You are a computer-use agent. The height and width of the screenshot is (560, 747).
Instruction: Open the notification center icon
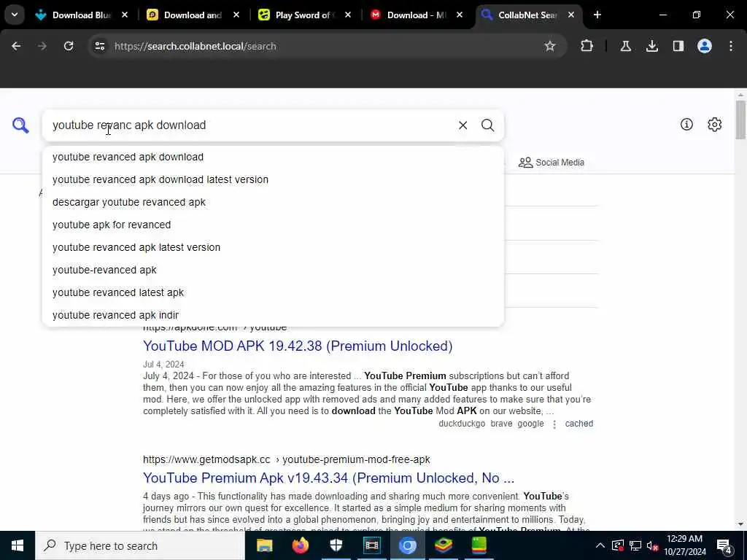pyautogui.click(x=724, y=545)
